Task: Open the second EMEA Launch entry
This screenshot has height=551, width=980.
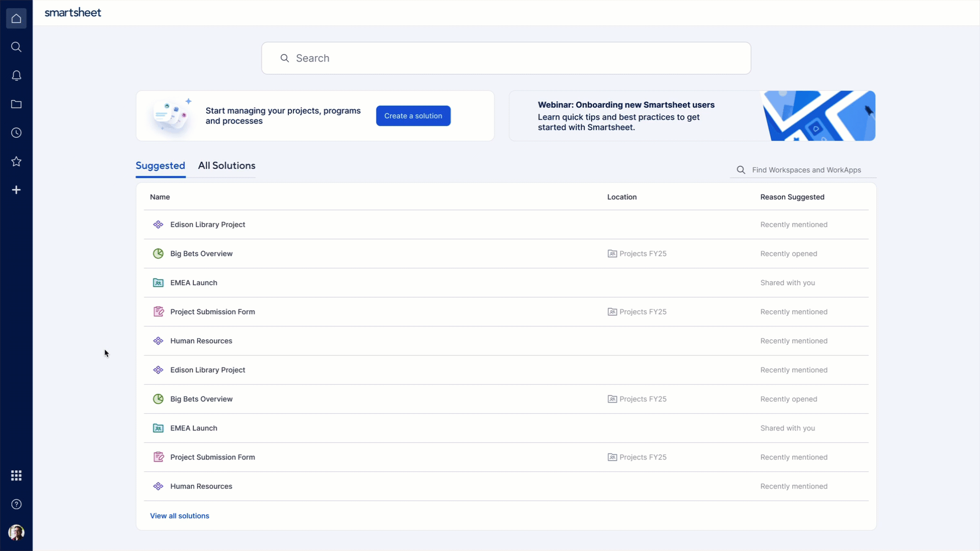Action: [193, 428]
